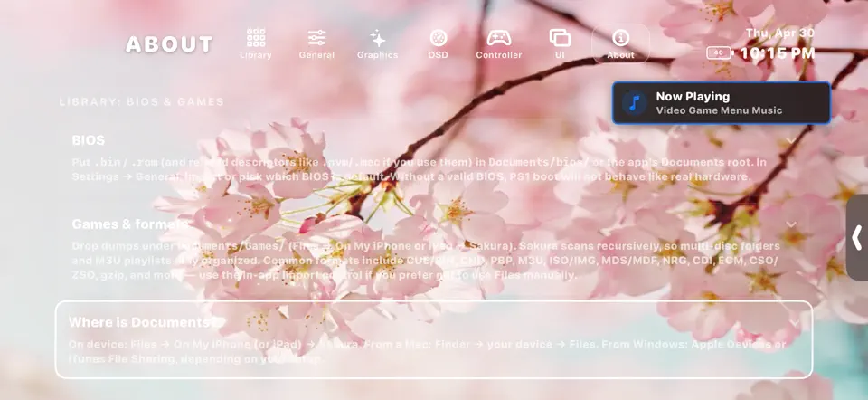
Task: Click the Where is Documents description text
Action: pos(427,351)
